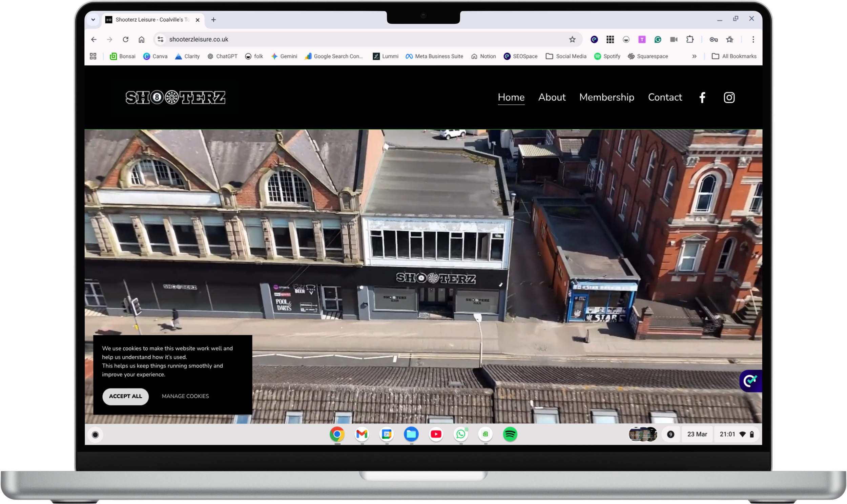
Task: Open Shooterz Instagram profile icon
Action: click(x=729, y=98)
